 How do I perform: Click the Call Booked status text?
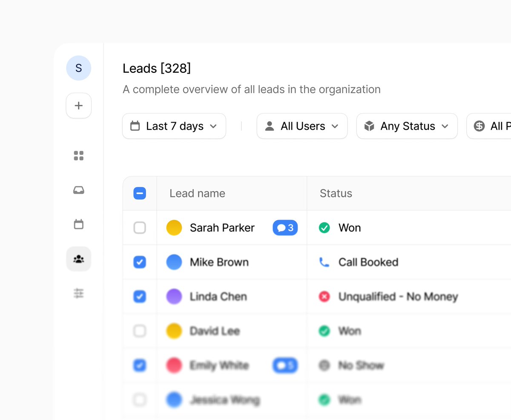click(x=368, y=262)
